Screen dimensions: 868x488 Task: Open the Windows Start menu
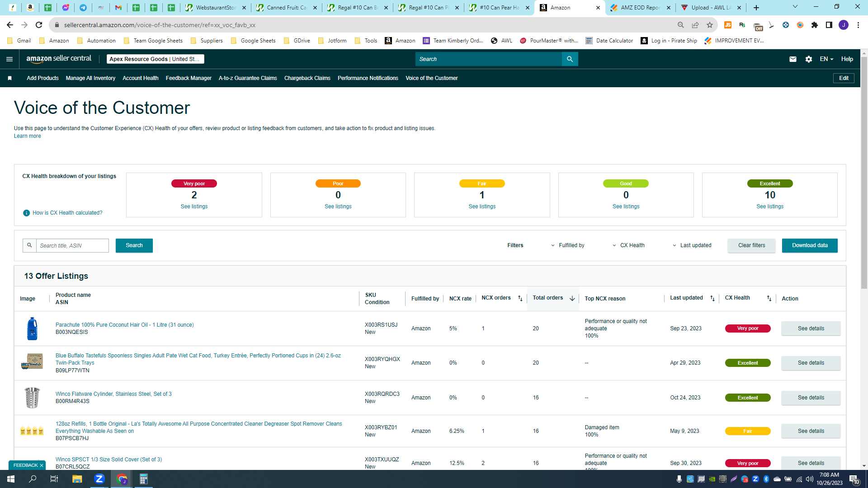pyautogui.click(x=11, y=479)
